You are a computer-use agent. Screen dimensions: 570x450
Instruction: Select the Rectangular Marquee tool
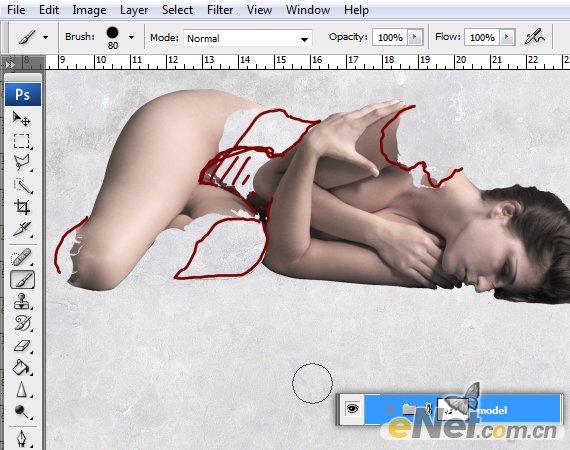[x=22, y=141]
